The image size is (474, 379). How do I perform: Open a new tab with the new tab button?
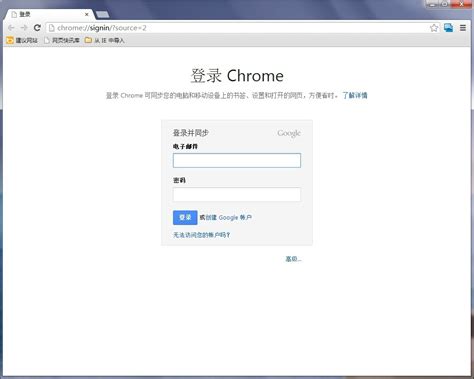click(x=102, y=14)
